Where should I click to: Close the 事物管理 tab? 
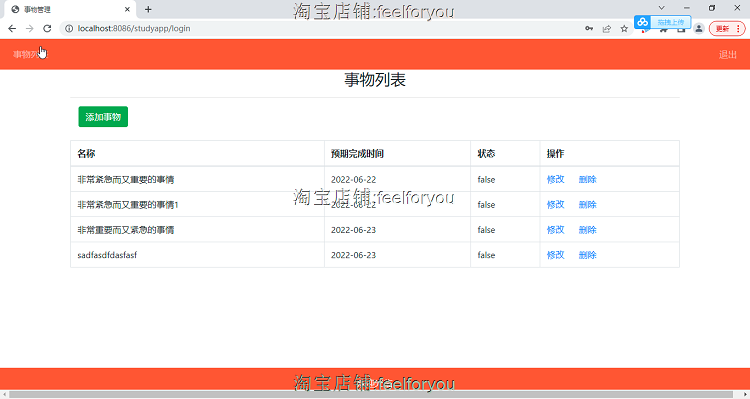tap(127, 9)
